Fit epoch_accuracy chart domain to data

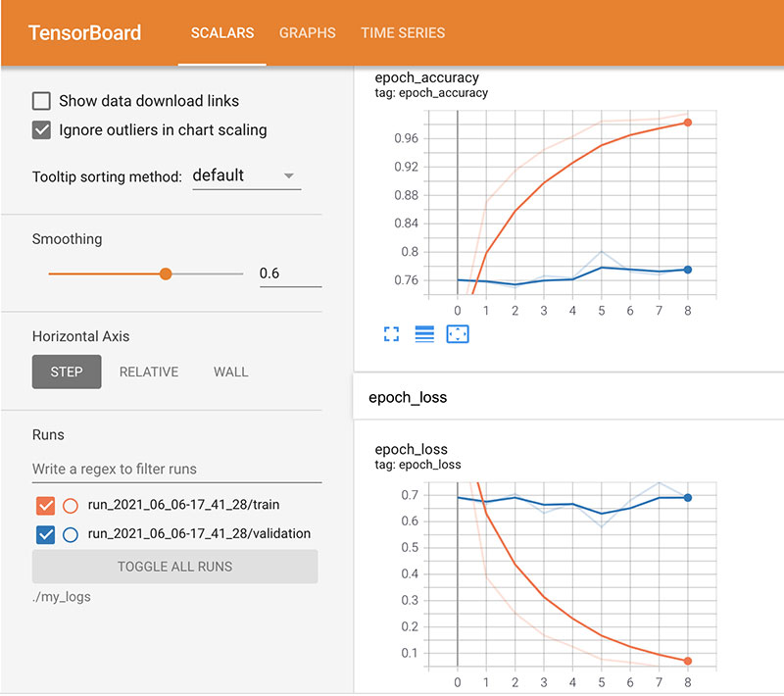[x=458, y=334]
